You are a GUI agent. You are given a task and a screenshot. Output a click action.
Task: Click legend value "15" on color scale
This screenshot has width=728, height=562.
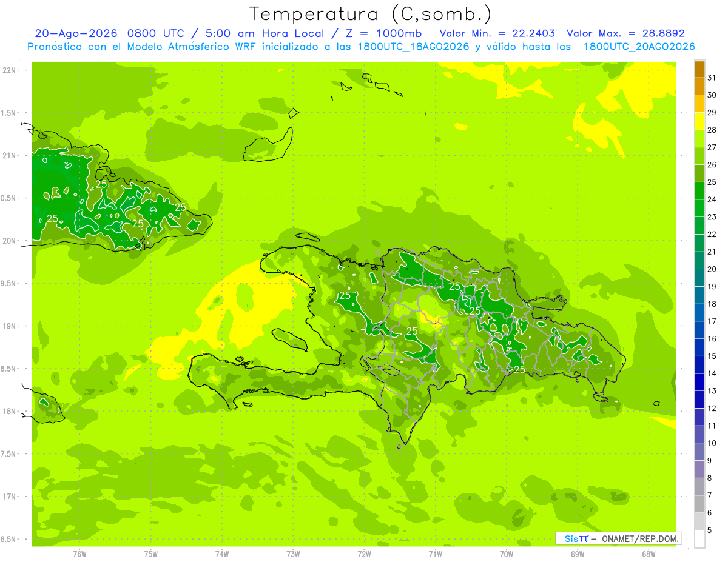[712, 356]
